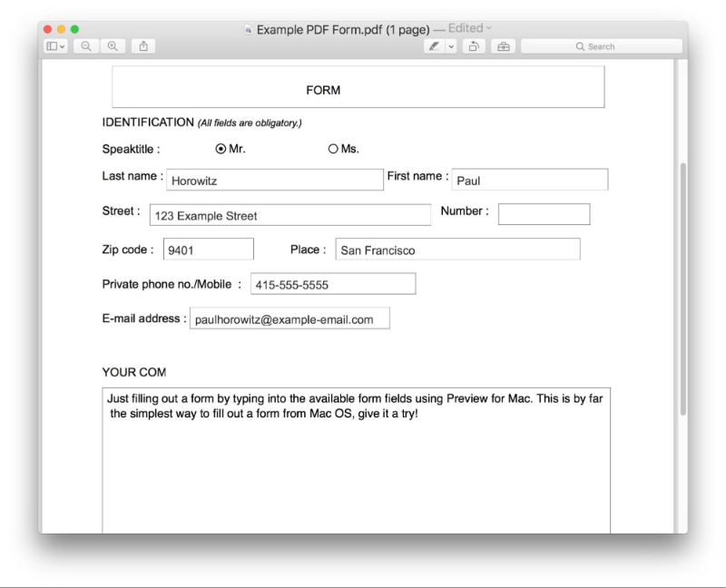Image resolution: width=726 pixels, height=588 pixels.
Task: Select the highlight pen tool
Action: click(x=435, y=46)
